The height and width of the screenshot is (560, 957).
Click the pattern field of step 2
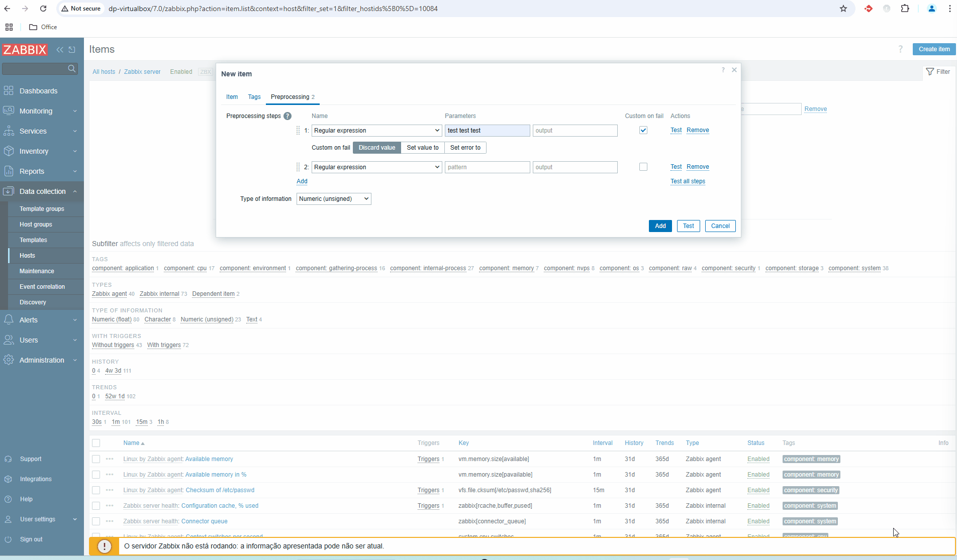point(487,167)
